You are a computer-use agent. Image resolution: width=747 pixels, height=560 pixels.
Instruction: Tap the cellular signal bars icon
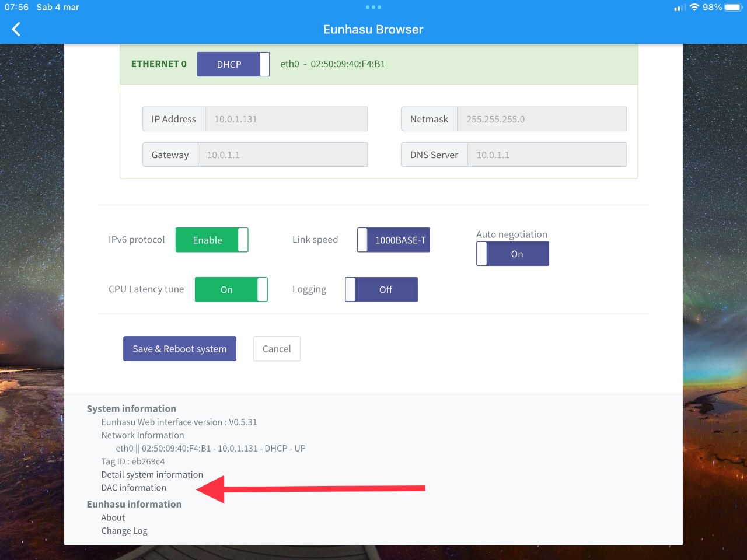pos(680,8)
